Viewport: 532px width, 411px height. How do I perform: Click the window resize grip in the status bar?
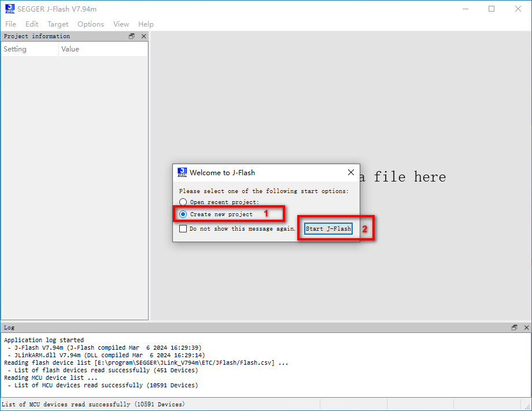coord(527,406)
